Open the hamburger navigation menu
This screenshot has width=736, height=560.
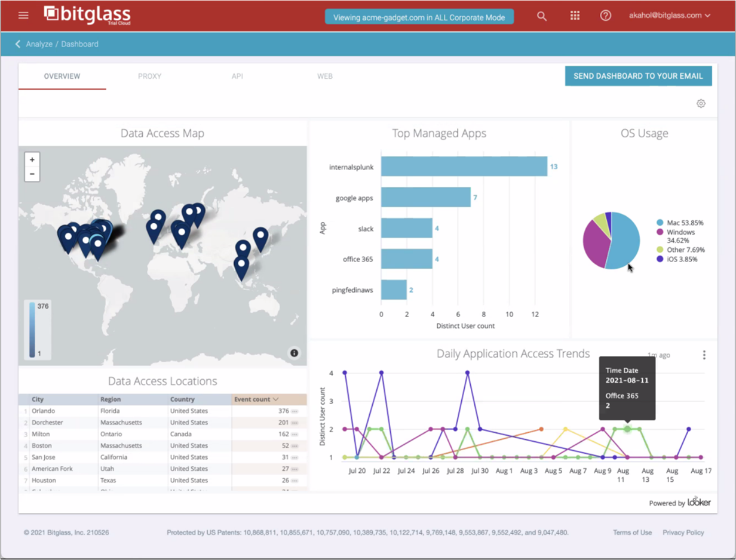coord(23,16)
